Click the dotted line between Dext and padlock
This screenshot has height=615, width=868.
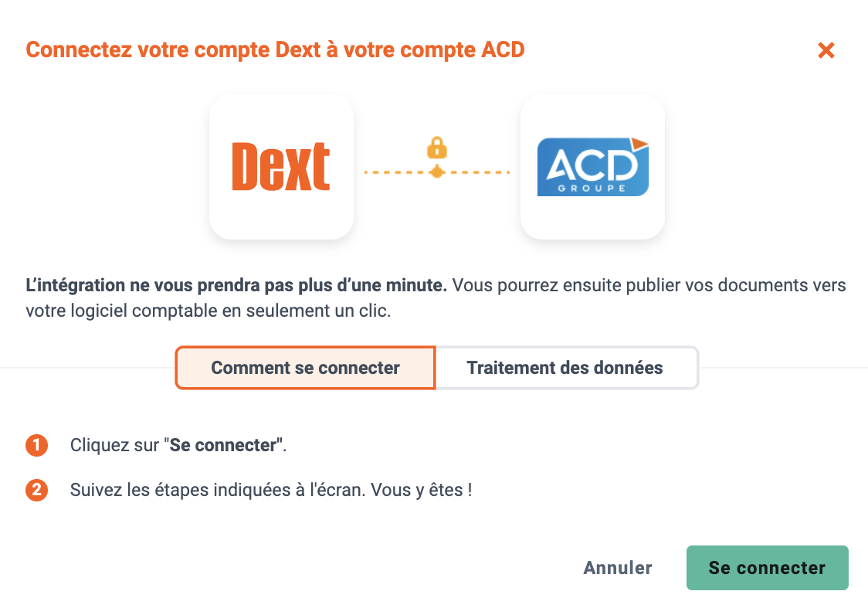pyautogui.click(x=397, y=172)
